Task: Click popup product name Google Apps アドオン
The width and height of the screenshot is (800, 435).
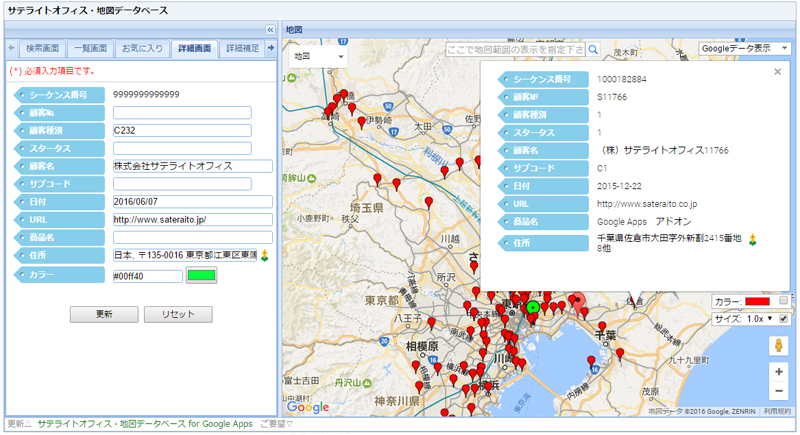Action: tap(644, 222)
